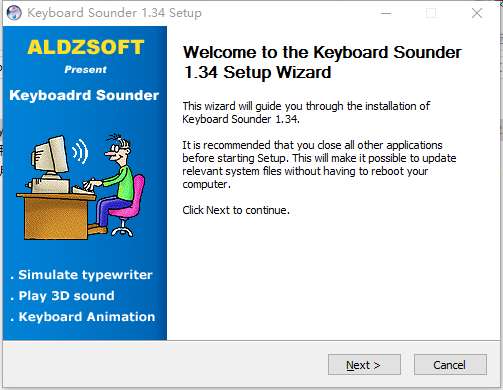Click the installer globe icon in title bar

14,13
